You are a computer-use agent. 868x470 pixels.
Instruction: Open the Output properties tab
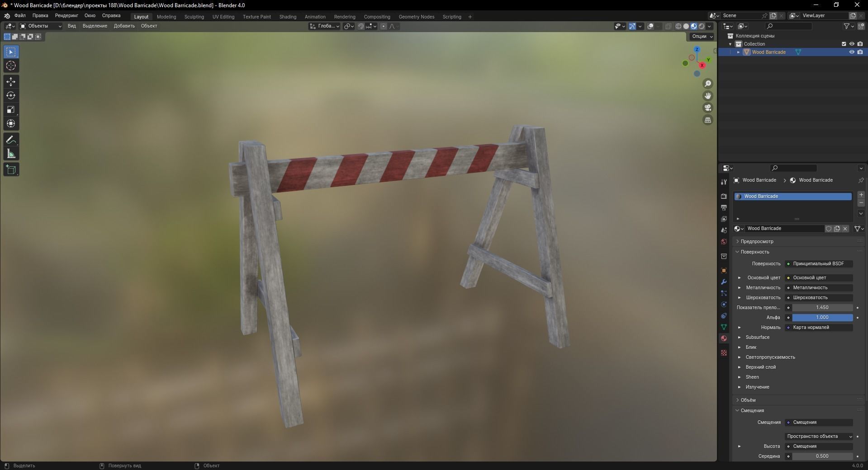coord(724,207)
